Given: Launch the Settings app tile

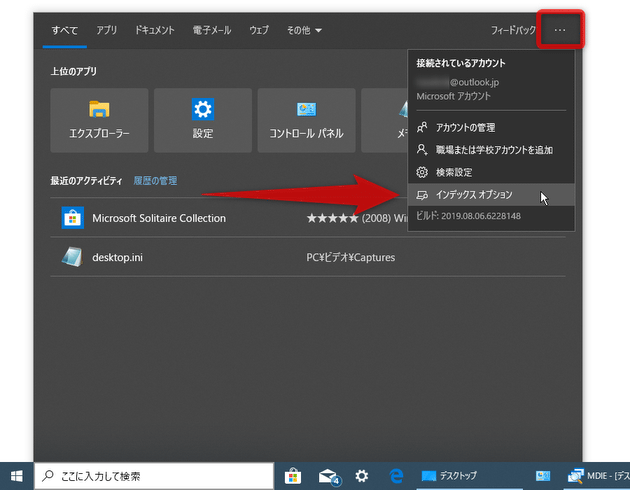Looking at the screenshot, I should click(x=203, y=120).
